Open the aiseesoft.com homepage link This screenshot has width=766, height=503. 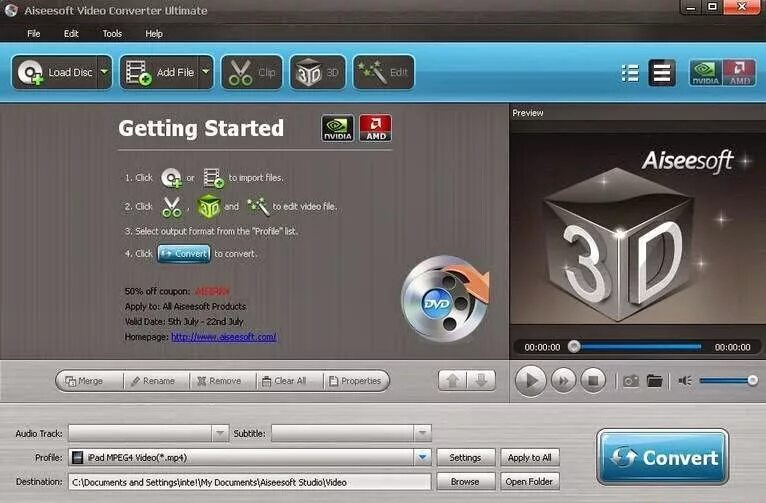pyautogui.click(x=224, y=337)
